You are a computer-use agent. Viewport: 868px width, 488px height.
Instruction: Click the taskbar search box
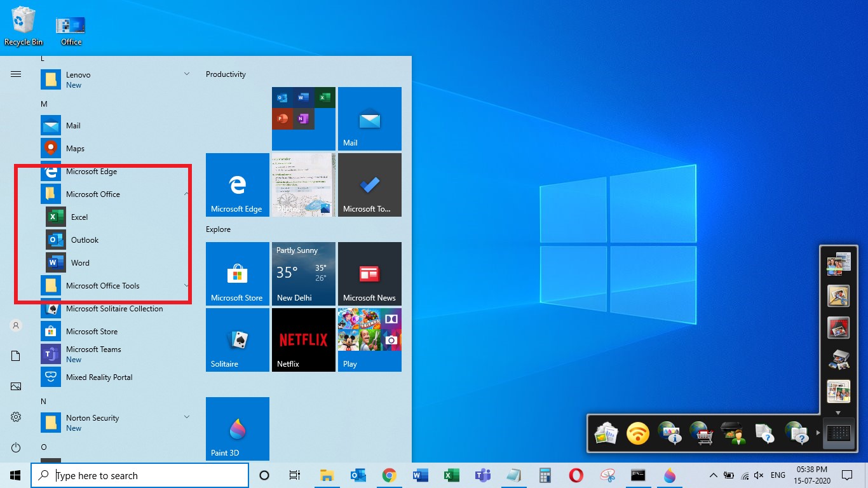click(x=140, y=475)
